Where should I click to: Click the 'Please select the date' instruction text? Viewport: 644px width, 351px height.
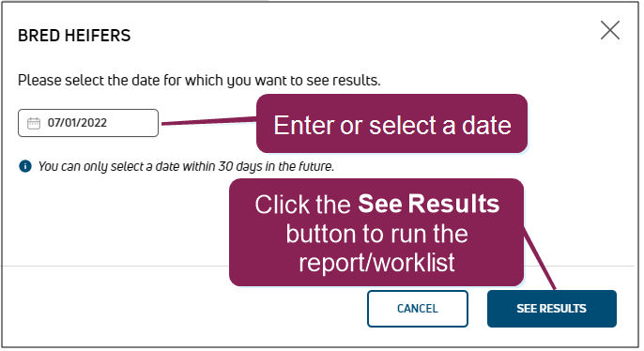(x=199, y=81)
